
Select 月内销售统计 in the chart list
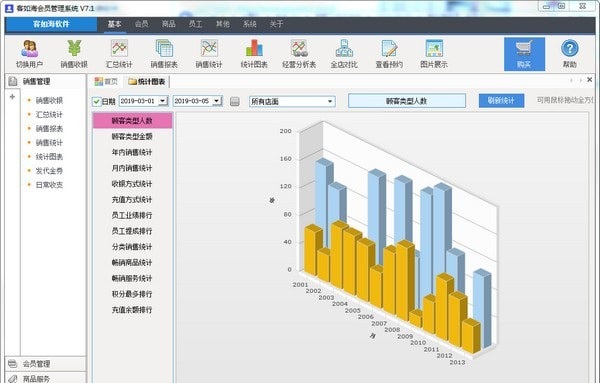(x=132, y=168)
